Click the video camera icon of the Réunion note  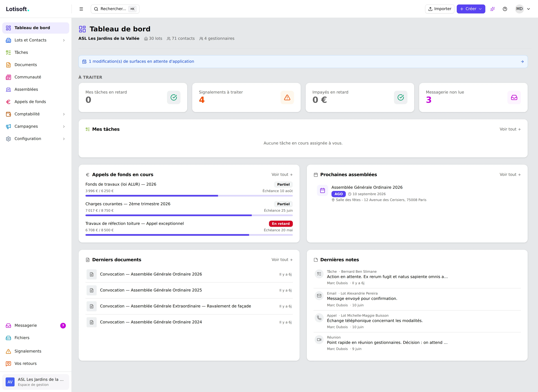point(319,340)
